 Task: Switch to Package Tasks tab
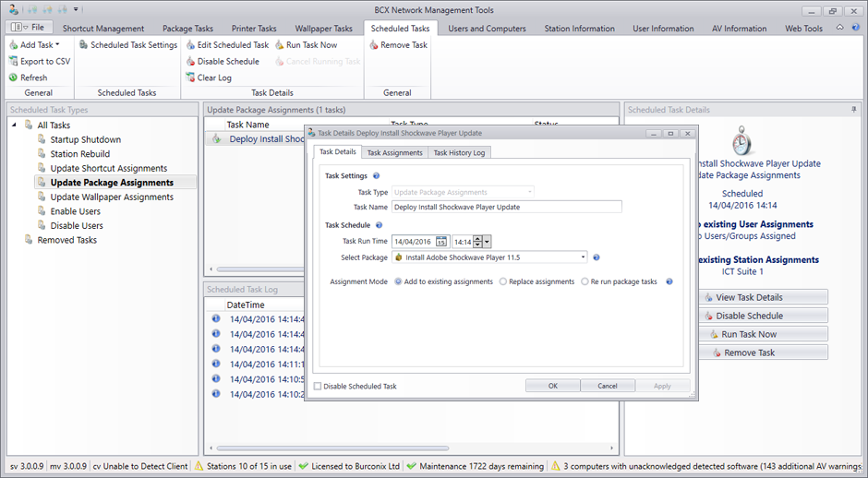pyautogui.click(x=187, y=29)
